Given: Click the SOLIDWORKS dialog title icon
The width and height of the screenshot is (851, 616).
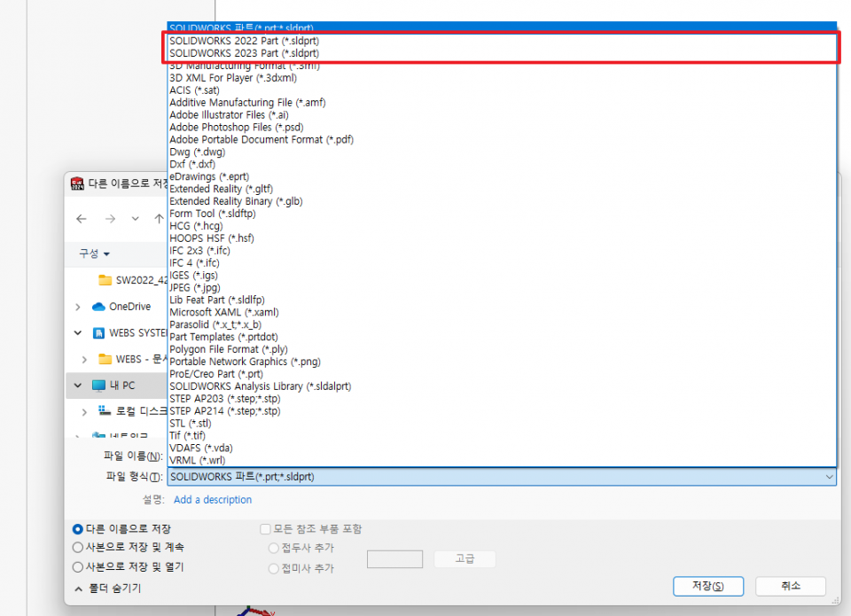Looking at the screenshot, I should 77,183.
